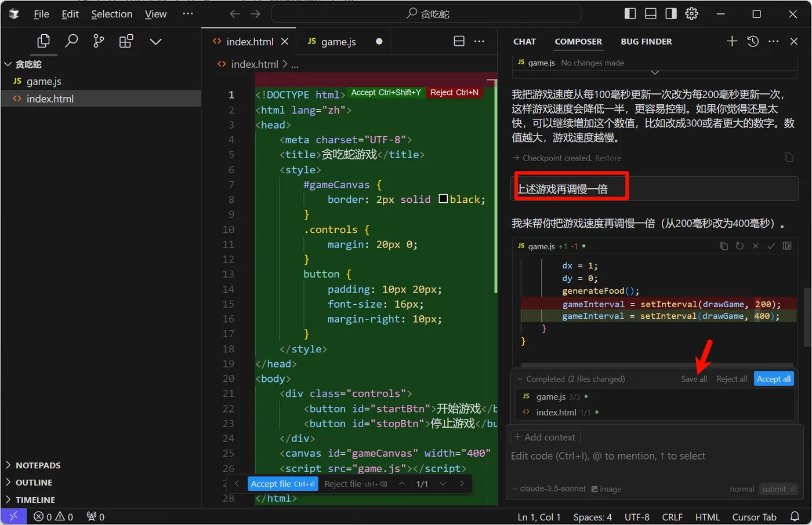Click Accept Ctrl+Shift+Y inline button
The height and width of the screenshot is (525, 812).
pos(386,92)
